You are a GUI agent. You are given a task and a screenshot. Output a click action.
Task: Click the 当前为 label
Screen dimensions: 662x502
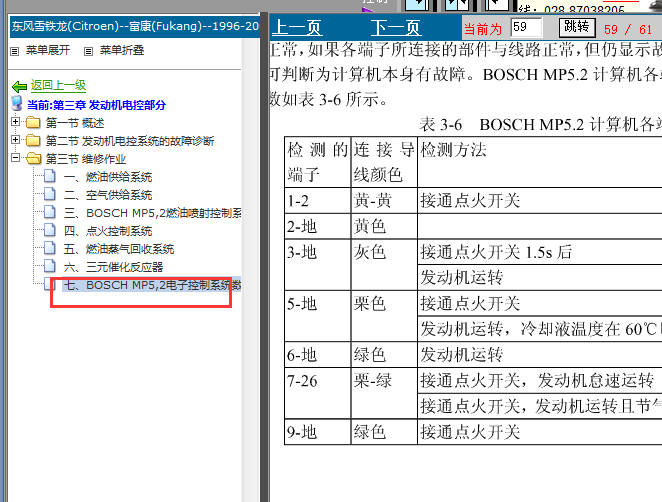click(x=483, y=29)
